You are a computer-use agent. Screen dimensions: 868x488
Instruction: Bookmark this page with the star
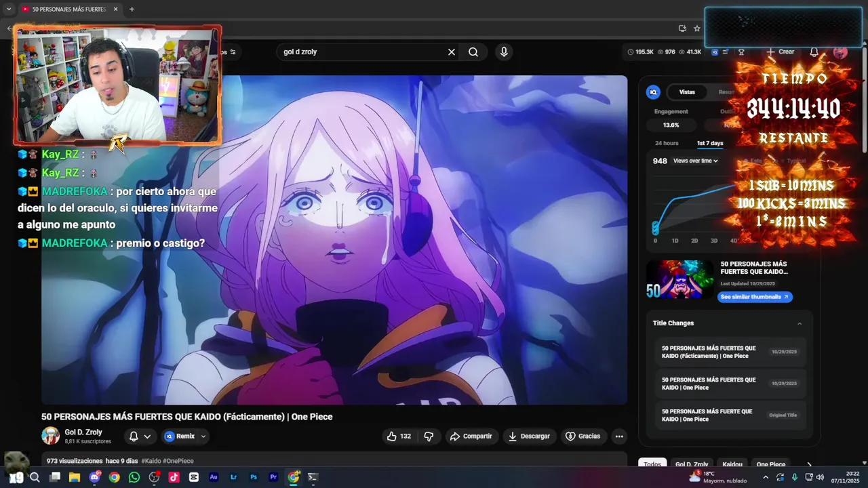pos(696,28)
